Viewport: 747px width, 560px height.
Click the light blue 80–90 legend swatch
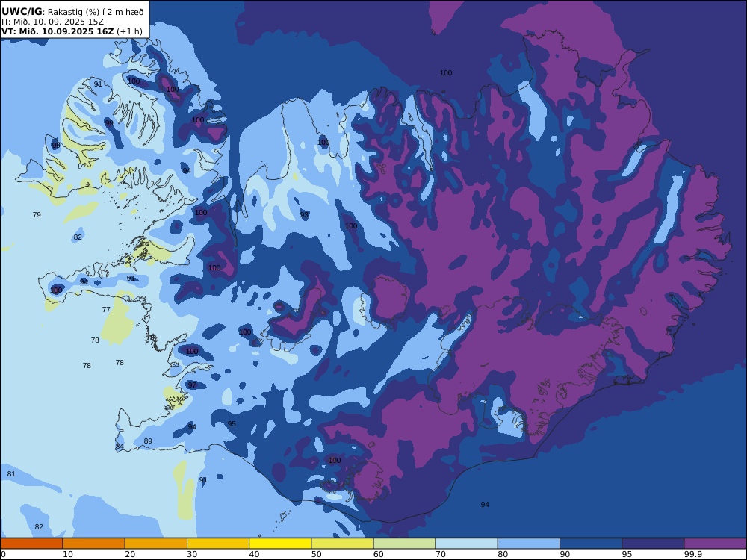click(x=529, y=544)
